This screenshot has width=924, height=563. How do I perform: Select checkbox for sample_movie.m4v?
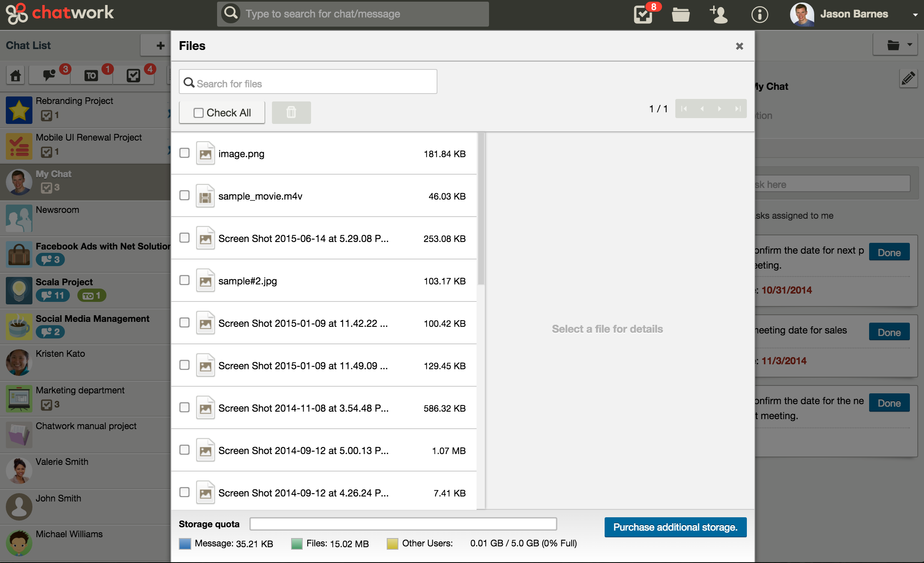[x=184, y=195]
